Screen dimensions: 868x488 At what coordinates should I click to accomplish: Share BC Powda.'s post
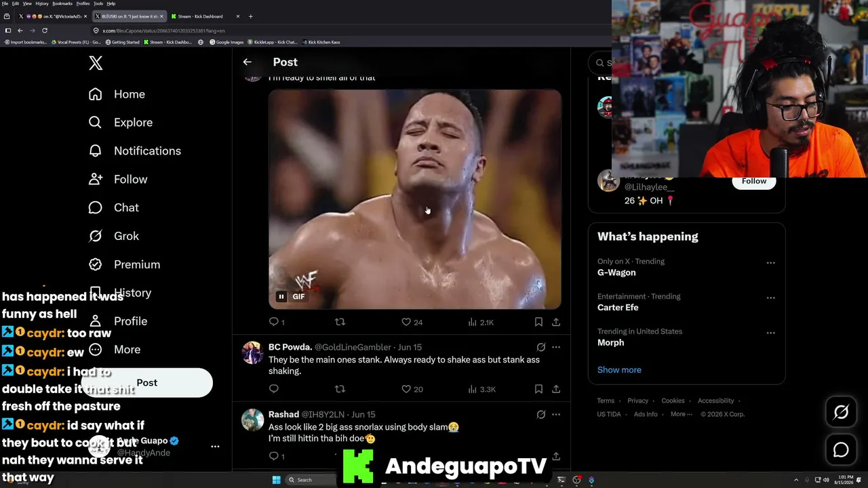556,389
